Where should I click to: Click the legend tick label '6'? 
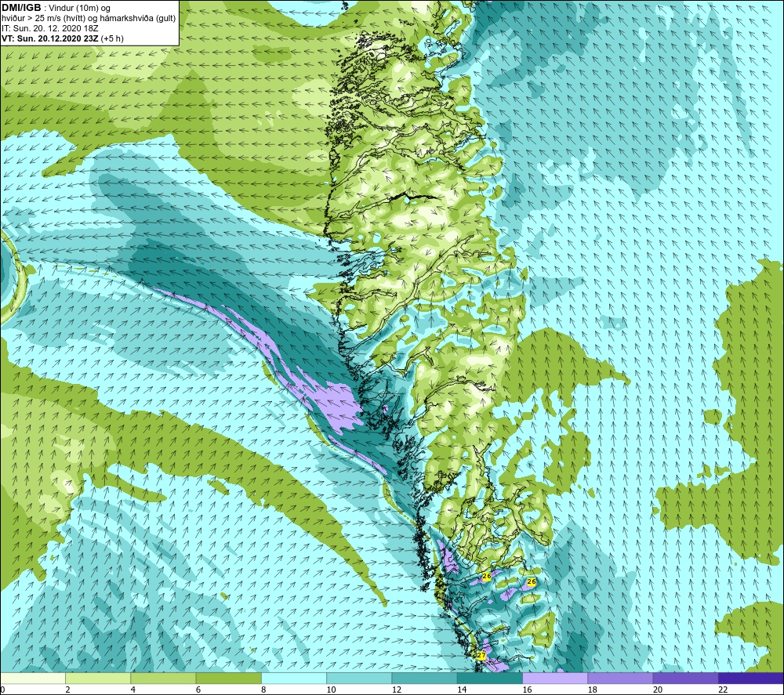(198, 690)
